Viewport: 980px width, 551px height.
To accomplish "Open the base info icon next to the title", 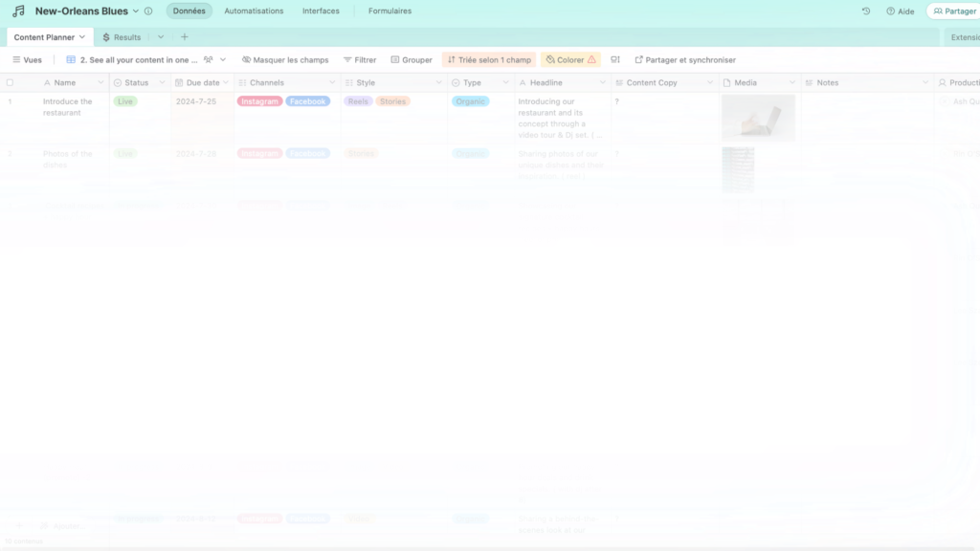I will tap(148, 11).
